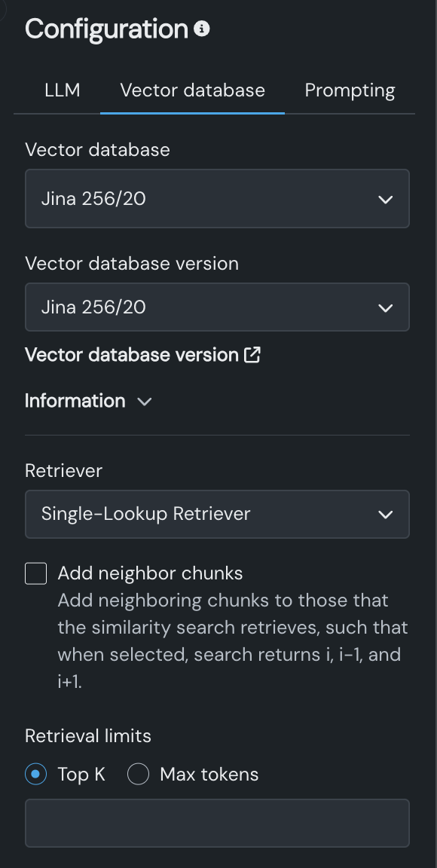Image resolution: width=437 pixels, height=868 pixels.
Task: Click the external link icon after Vector database version
Action: (x=252, y=355)
